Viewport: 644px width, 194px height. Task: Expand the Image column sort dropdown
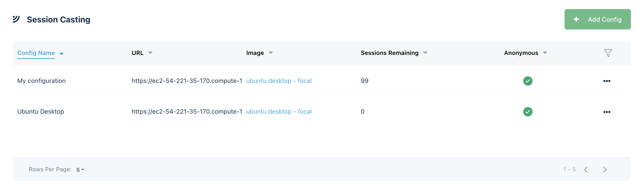coord(271,53)
